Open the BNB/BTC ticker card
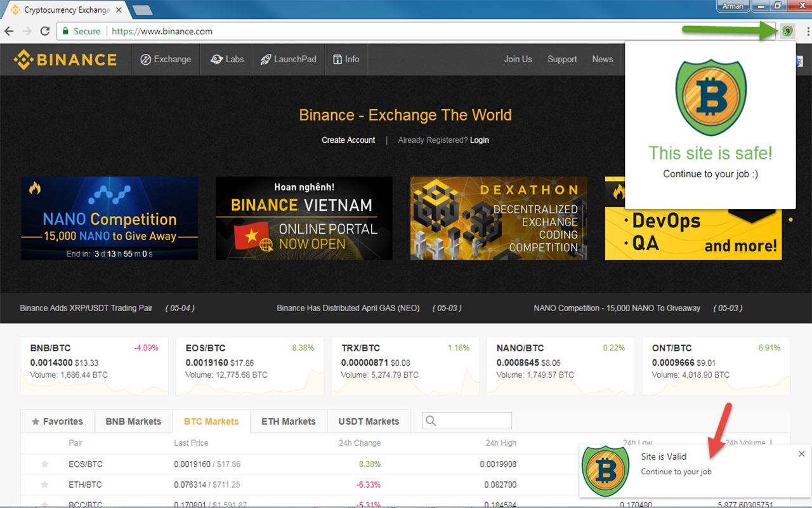 pos(95,366)
